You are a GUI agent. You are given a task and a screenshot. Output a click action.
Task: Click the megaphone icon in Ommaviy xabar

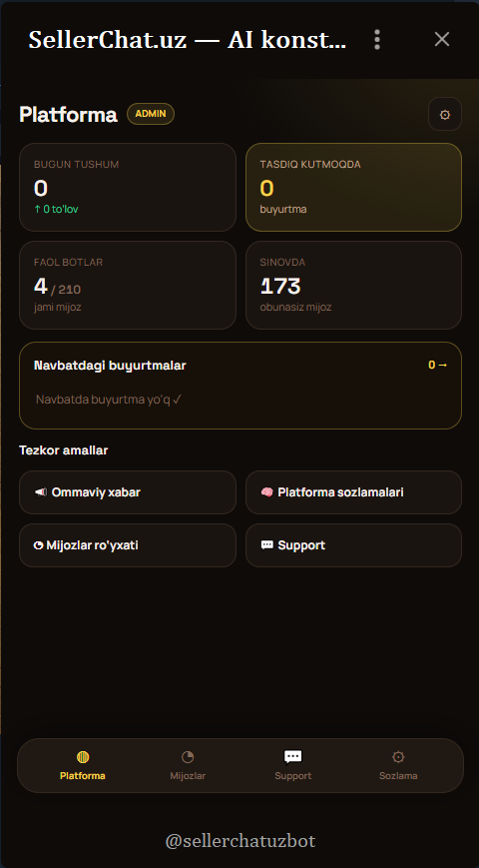[40, 492]
